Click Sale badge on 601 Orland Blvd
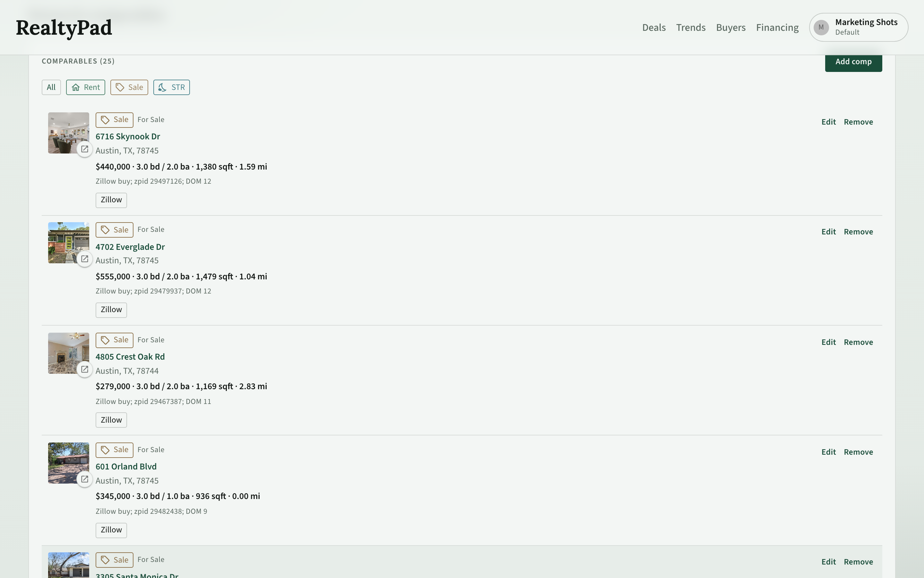This screenshot has height=578, width=924. click(x=114, y=450)
